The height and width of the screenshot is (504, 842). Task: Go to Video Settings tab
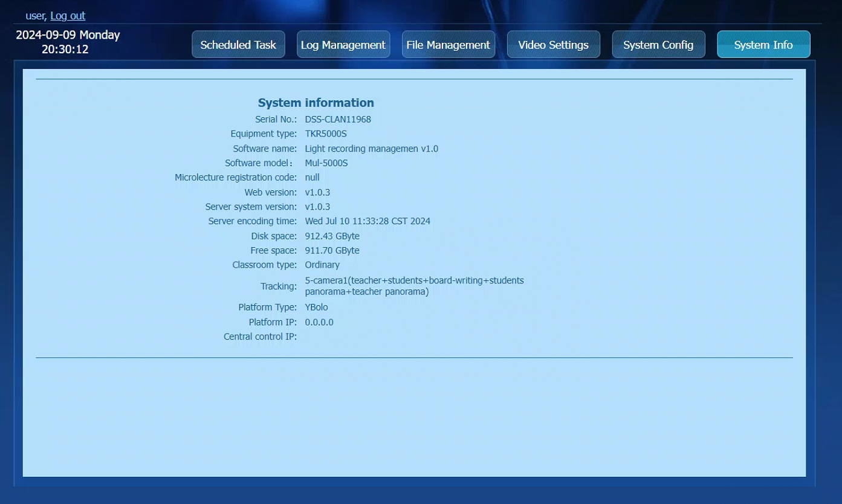click(554, 45)
